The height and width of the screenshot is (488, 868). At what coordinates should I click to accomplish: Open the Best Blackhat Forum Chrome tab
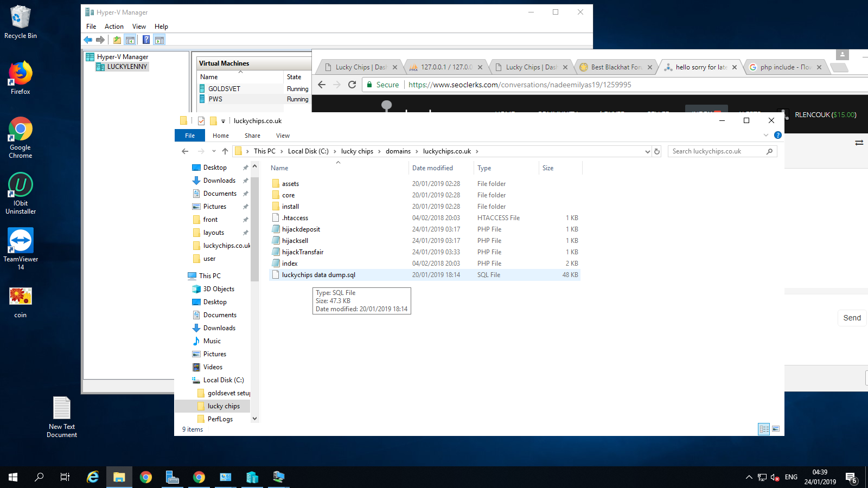coord(616,67)
